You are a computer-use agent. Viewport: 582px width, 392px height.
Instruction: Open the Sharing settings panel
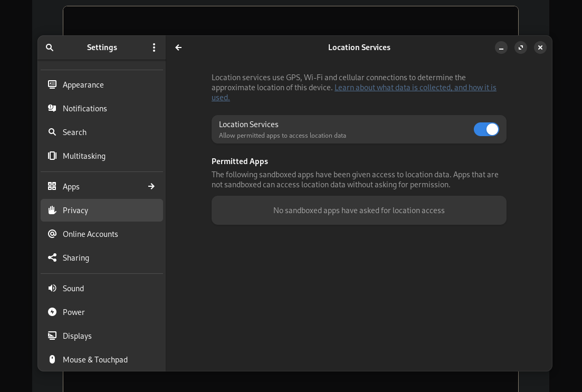[x=102, y=257]
